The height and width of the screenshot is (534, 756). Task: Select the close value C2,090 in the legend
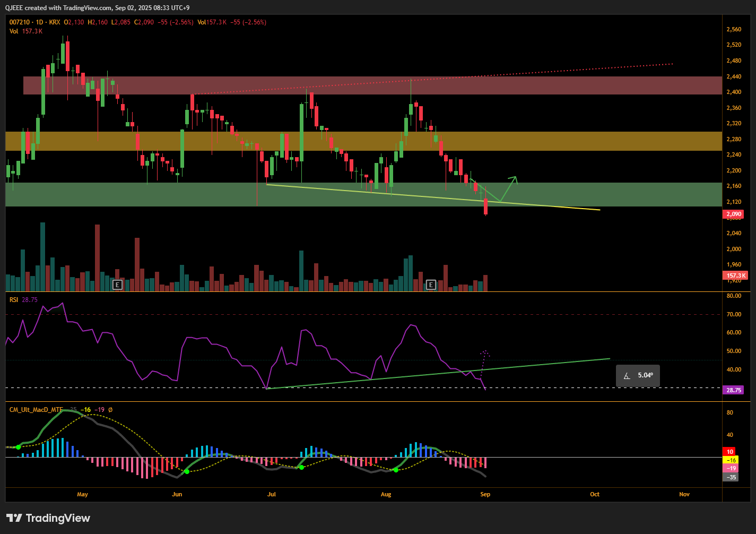[x=144, y=22]
